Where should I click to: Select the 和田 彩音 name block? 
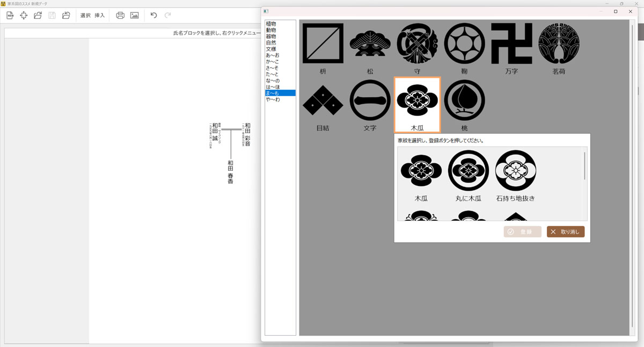(246, 134)
